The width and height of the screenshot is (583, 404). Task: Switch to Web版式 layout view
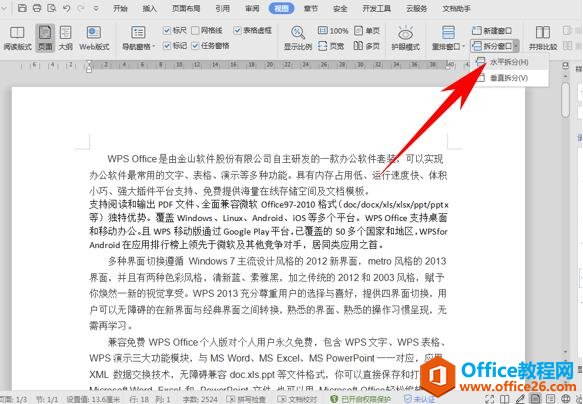click(x=94, y=38)
